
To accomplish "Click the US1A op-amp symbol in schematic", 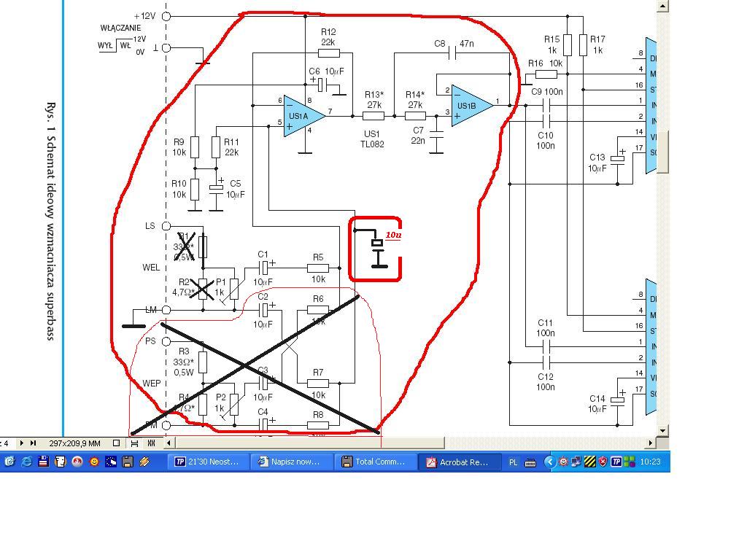I will click(x=304, y=116).
